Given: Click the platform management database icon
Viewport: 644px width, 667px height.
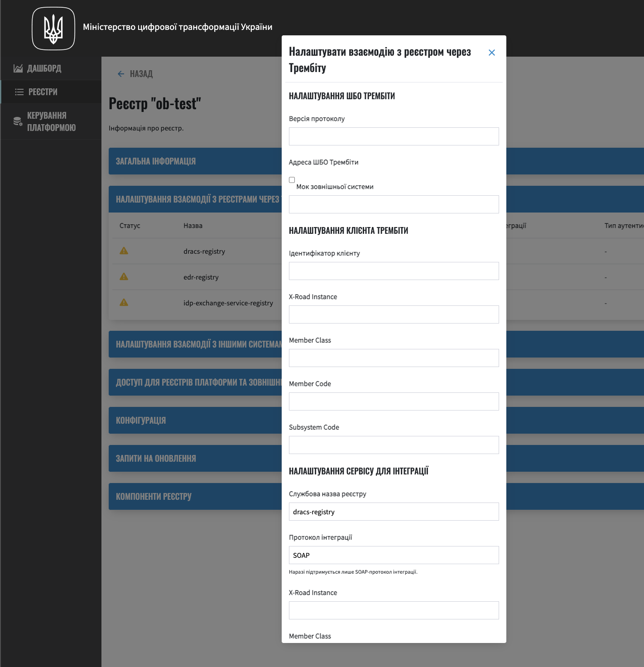Looking at the screenshot, I should (18, 121).
